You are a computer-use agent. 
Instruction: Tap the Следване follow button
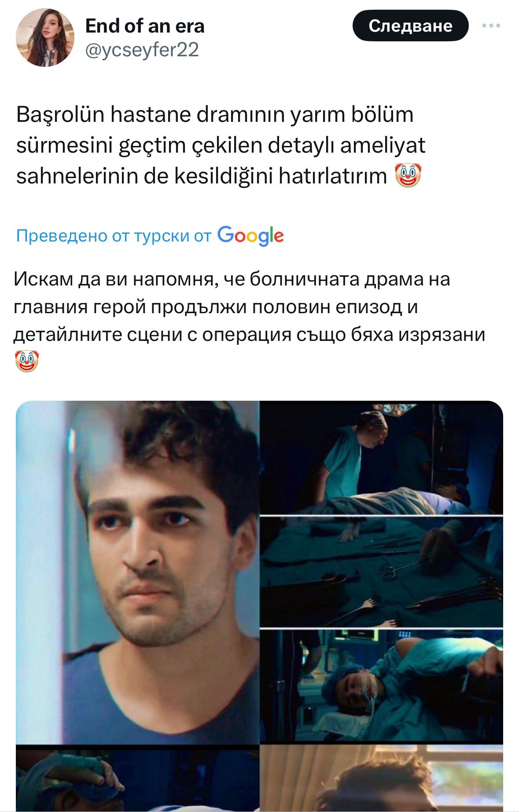410,26
